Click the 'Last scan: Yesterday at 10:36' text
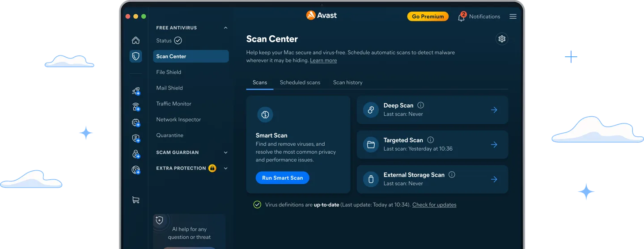 pyautogui.click(x=418, y=149)
